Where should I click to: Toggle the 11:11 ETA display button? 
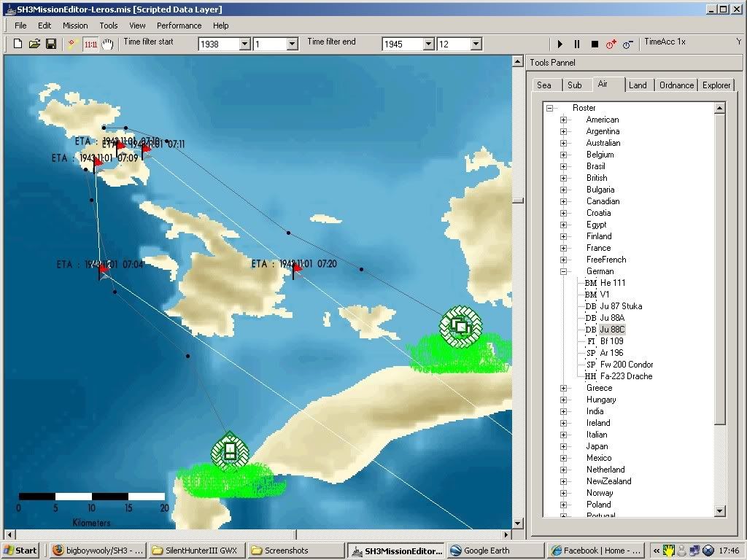click(x=90, y=44)
